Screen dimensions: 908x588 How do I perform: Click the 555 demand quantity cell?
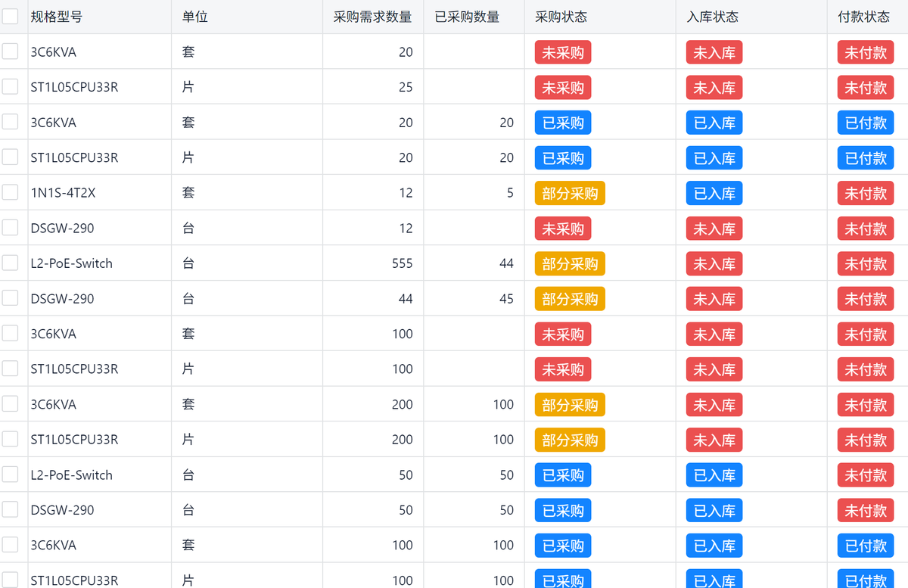point(403,263)
